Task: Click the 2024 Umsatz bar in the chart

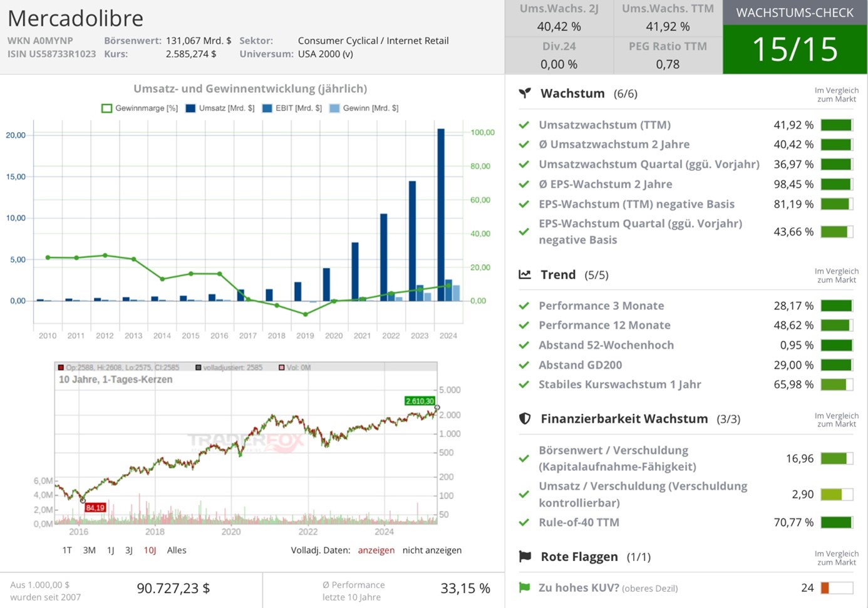Action: pos(441,215)
